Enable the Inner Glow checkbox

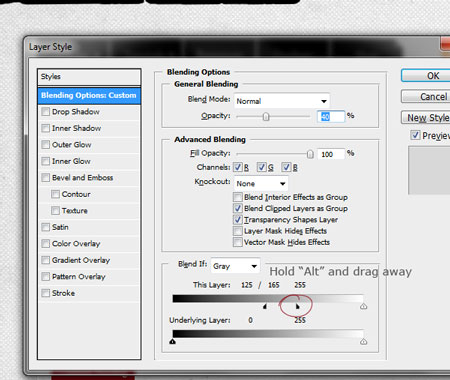pyautogui.click(x=46, y=161)
